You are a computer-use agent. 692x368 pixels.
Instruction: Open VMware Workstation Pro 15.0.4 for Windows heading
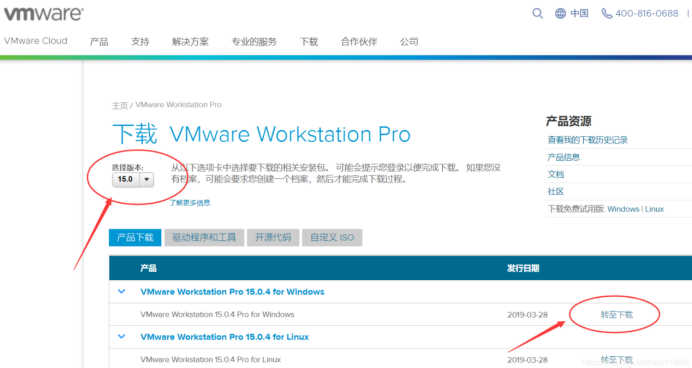click(232, 292)
